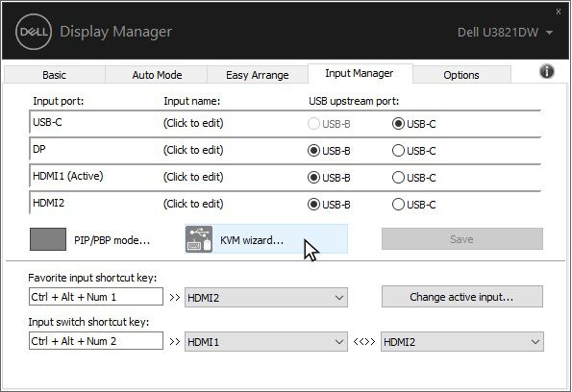Select the DP input port row
This screenshot has height=392, width=572.
point(285,150)
